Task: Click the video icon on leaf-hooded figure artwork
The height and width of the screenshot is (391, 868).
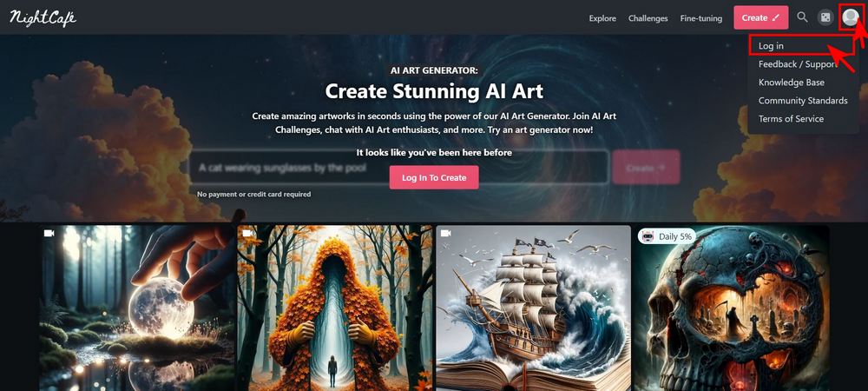Action: [247, 233]
